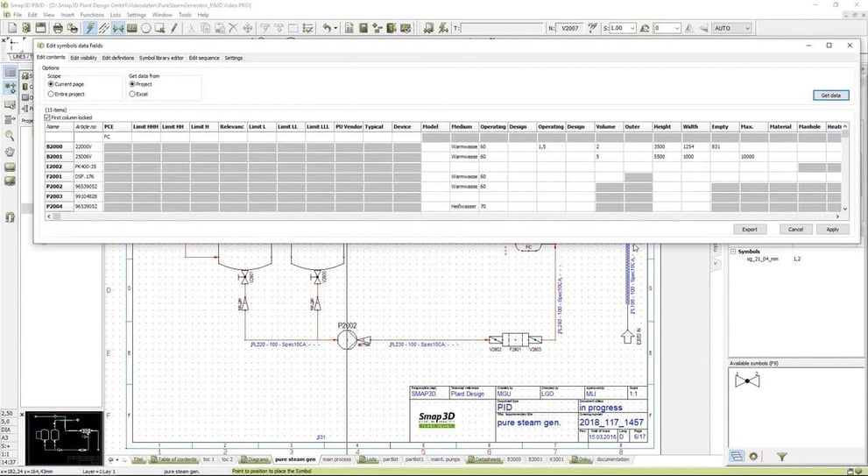868x476 pixels.
Task: Click the N: field showing V2007
Action: click(x=569, y=28)
